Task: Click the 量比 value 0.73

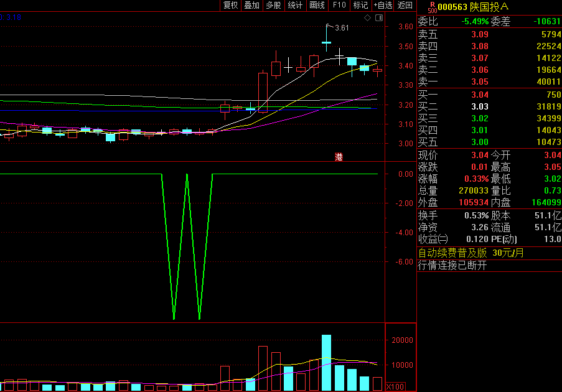Action: coord(552,190)
